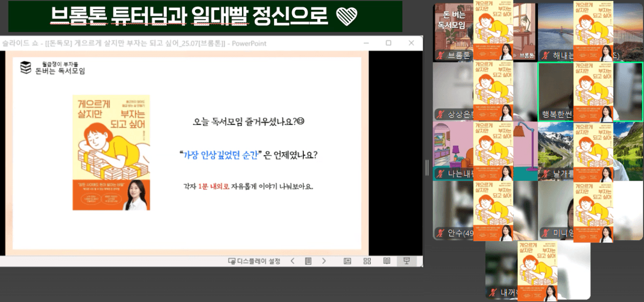Viewport: 644px width, 302px height.
Task: Click muted mic icon on 안수 tile
Action: click(440, 233)
